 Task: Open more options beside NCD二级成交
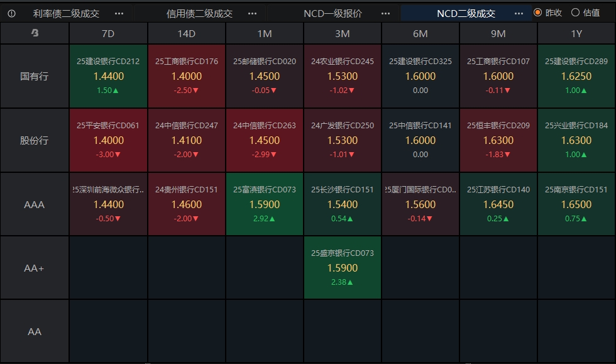(x=519, y=13)
